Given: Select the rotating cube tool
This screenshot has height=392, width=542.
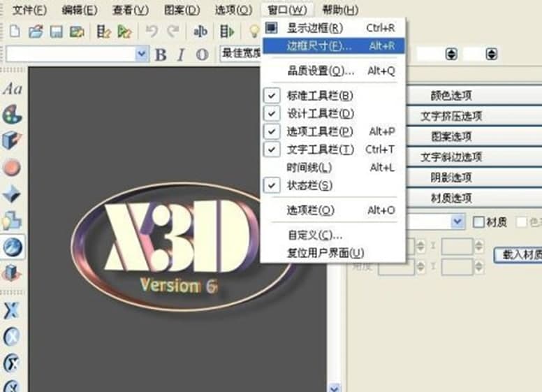Looking at the screenshot, I should 12,273.
